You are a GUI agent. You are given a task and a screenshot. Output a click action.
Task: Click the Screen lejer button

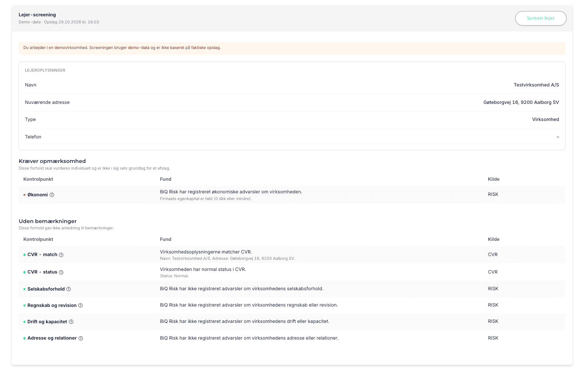tap(541, 18)
